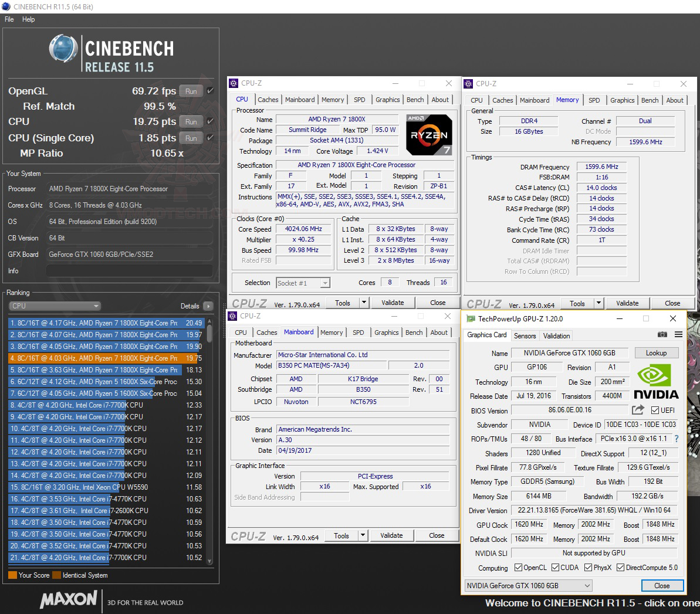Run the OpenGL benchmark
700x614 pixels.
tap(191, 91)
